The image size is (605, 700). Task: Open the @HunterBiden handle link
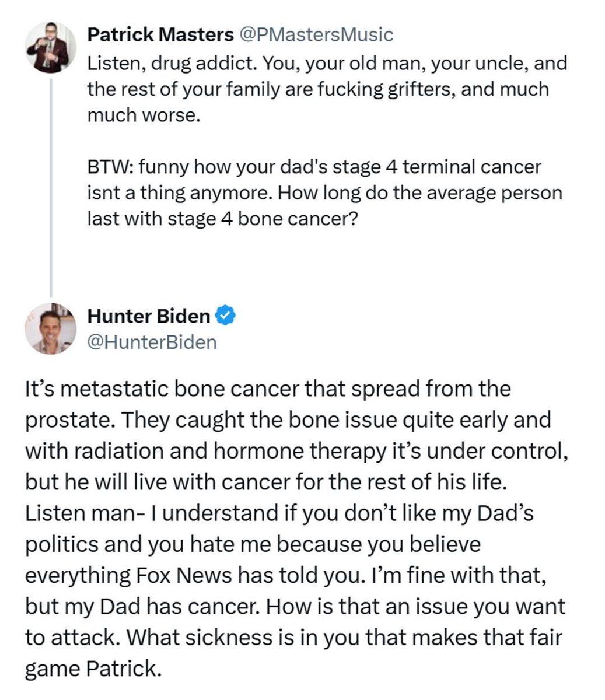[x=152, y=342]
